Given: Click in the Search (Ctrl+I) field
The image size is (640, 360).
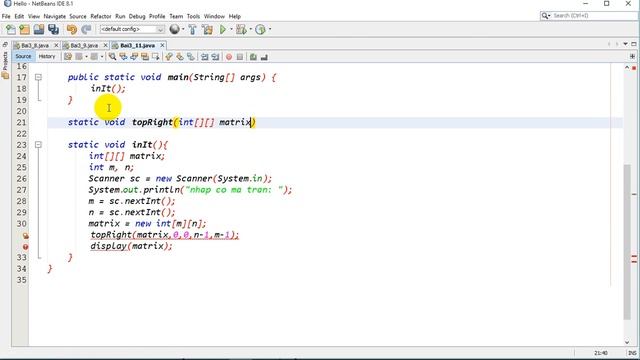Looking at the screenshot, I should 594,16.
